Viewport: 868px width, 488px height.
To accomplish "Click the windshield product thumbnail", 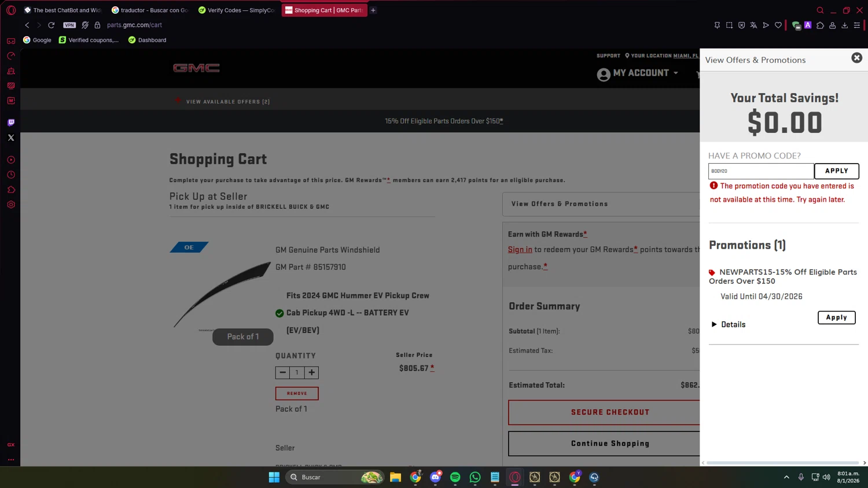I will [x=222, y=295].
